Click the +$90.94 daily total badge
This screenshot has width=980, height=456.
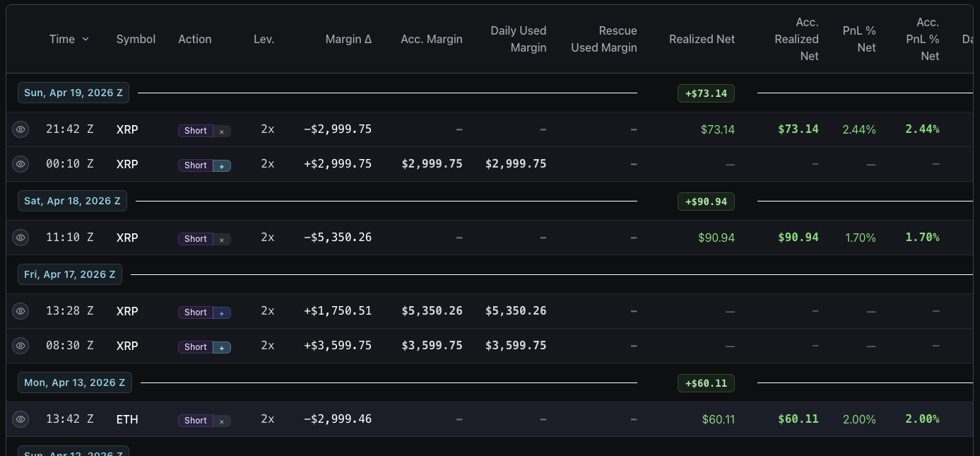tap(706, 201)
